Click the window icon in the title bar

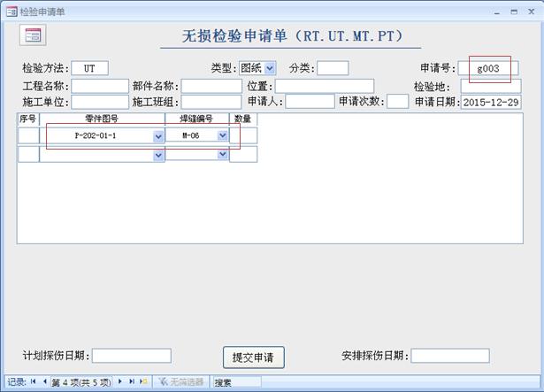coord(10,11)
